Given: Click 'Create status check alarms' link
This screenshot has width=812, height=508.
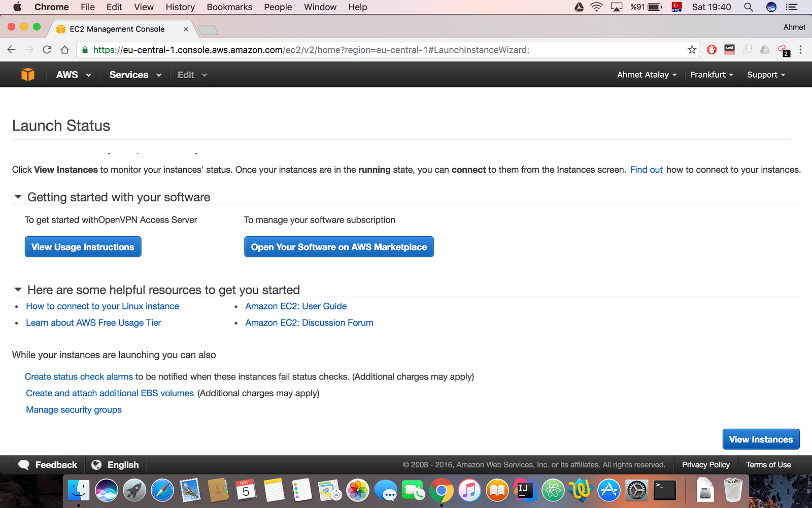Looking at the screenshot, I should click(79, 377).
